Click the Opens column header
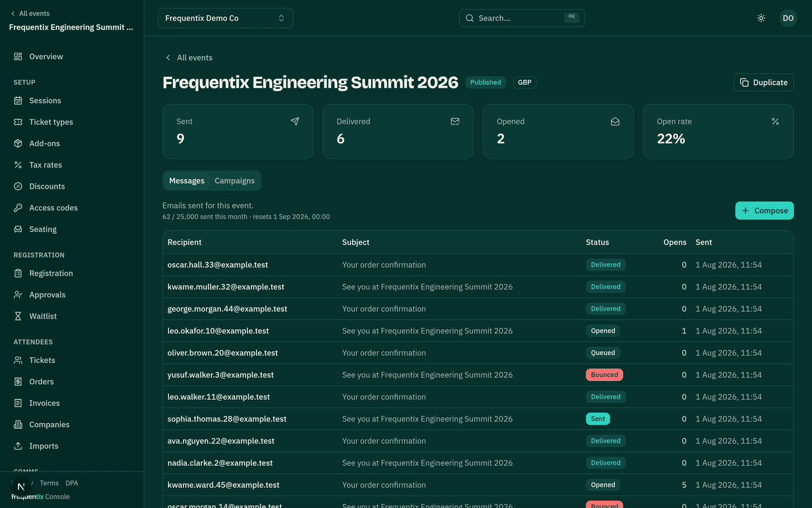This screenshot has width=812, height=508. (675, 242)
